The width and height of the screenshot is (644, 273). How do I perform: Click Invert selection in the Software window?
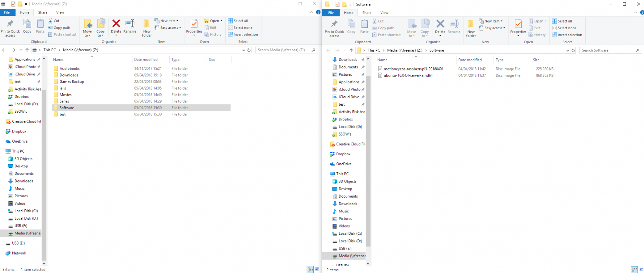coord(567,35)
